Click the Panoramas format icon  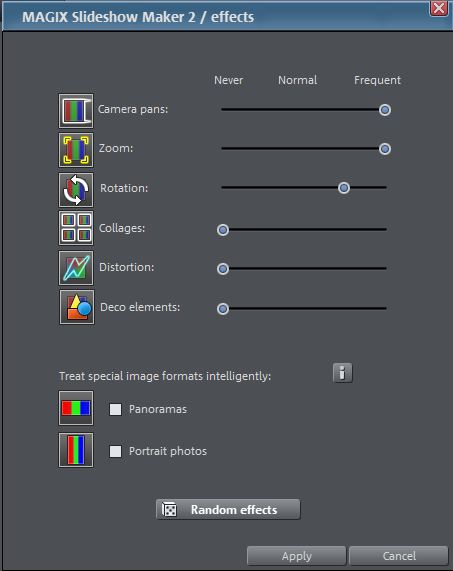pyautogui.click(x=76, y=408)
